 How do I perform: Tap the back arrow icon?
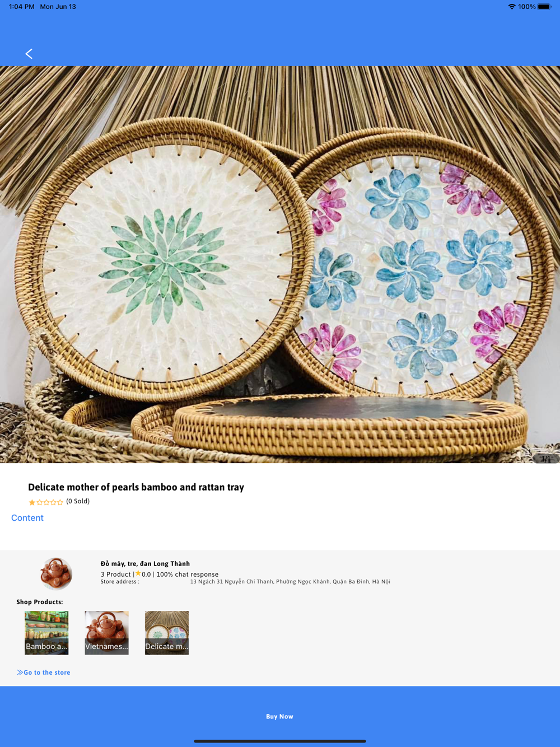pos(29,54)
